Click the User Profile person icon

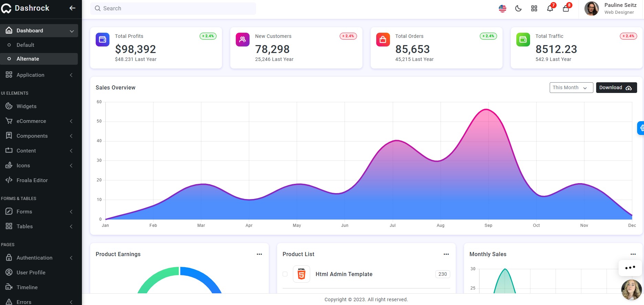(9, 272)
